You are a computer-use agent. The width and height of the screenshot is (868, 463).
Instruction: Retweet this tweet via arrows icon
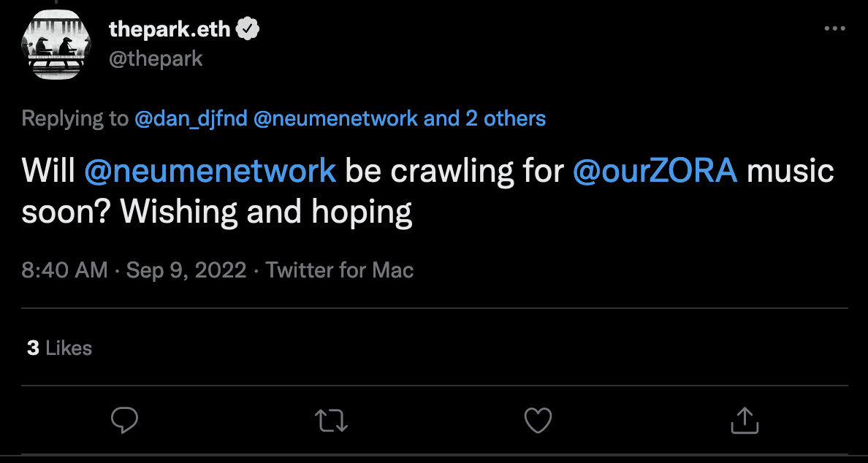[x=331, y=421]
